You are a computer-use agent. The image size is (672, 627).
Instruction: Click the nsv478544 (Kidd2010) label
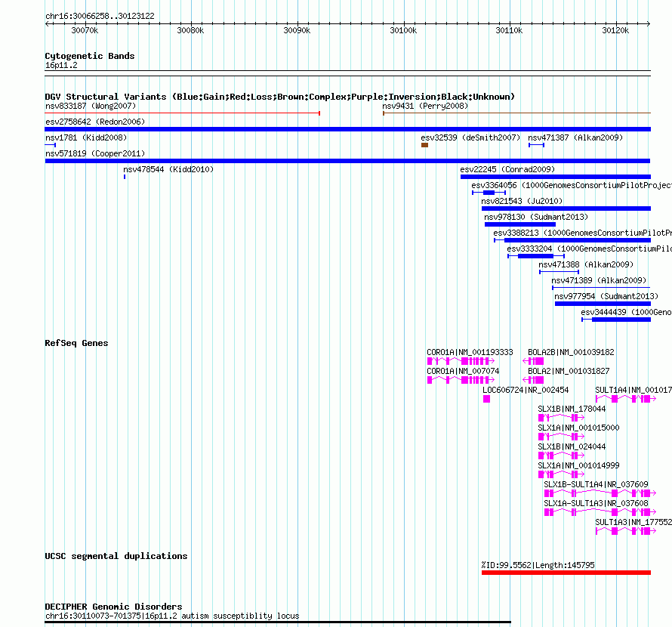tap(168, 169)
